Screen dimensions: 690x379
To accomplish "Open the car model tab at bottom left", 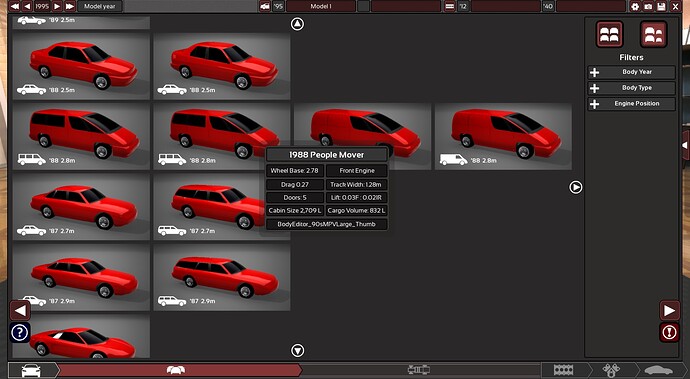I will click(32, 370).
